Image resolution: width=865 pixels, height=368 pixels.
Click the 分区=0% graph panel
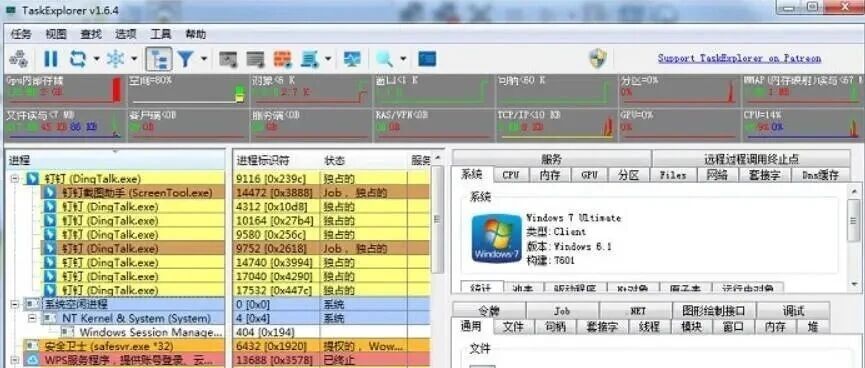(679, 90)
